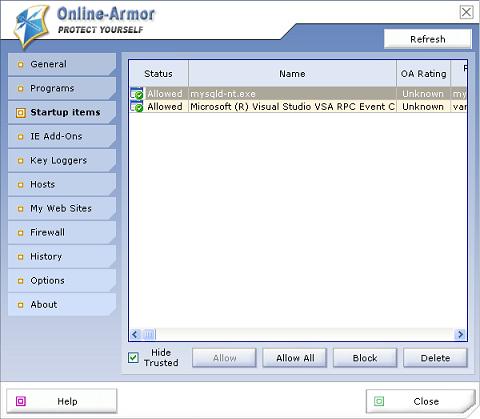This screenshot has width=480, height=419.
Task: Click the pink square icon on Help button
Action: (x=21, y=401)
